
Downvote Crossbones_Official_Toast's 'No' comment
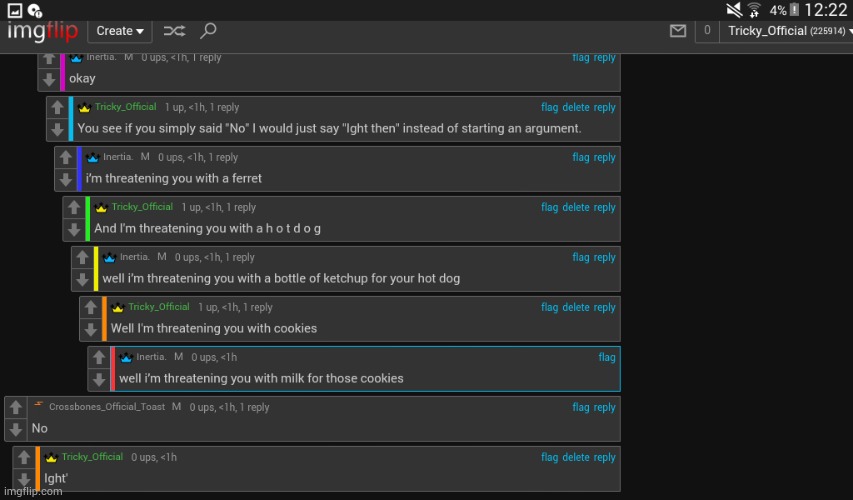click(x=15, y=430)
